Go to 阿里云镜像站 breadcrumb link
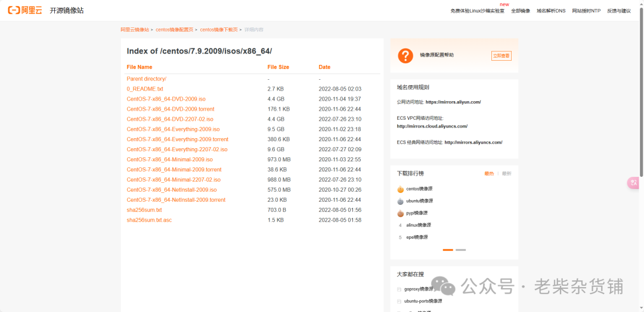644x312 pixels. tap(135, 30)
